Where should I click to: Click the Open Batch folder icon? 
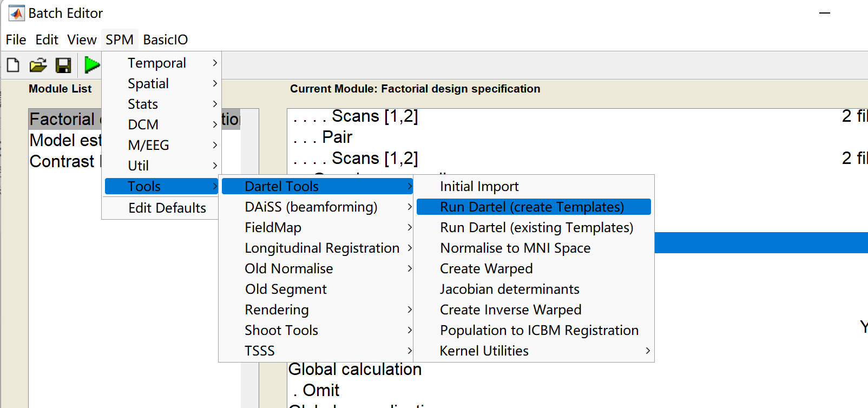click(38, 65)
